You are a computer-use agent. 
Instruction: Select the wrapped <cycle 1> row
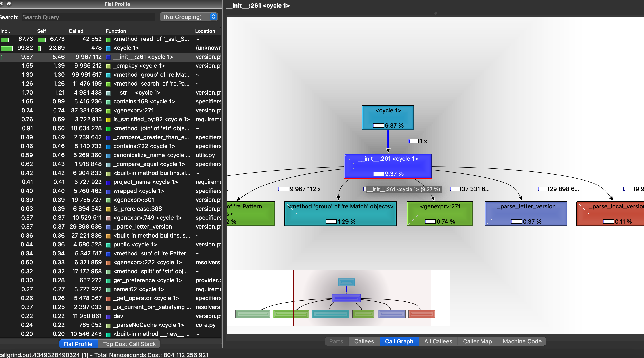pos(110,191)
